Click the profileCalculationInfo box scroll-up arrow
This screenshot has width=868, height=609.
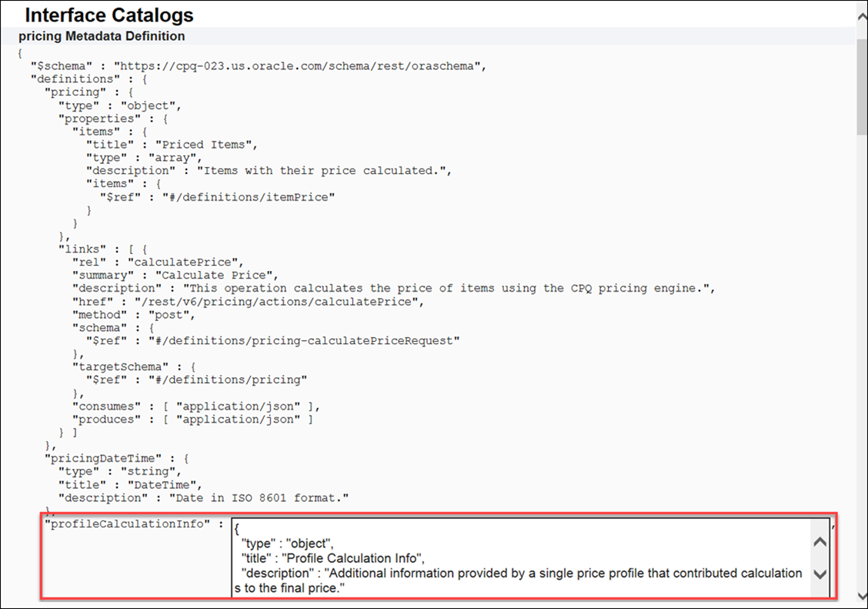820,542
